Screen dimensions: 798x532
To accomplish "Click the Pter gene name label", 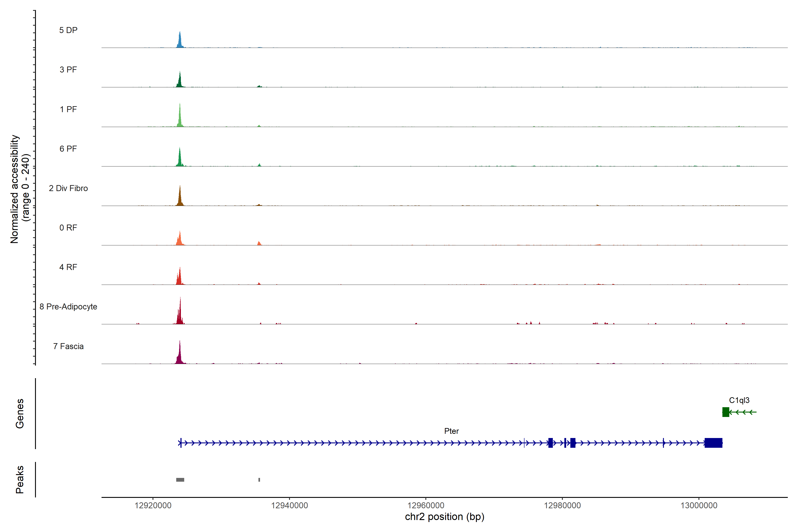I will coord(451,431).
